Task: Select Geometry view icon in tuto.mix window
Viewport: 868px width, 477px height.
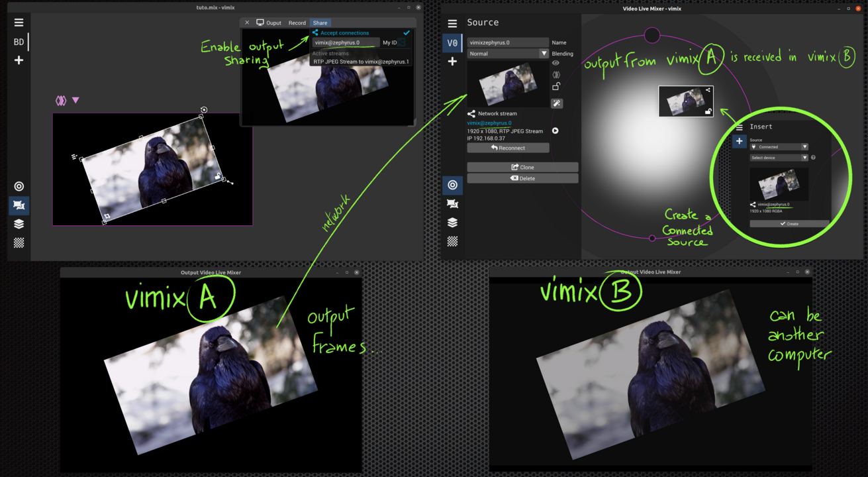Action: coord(19,205)
